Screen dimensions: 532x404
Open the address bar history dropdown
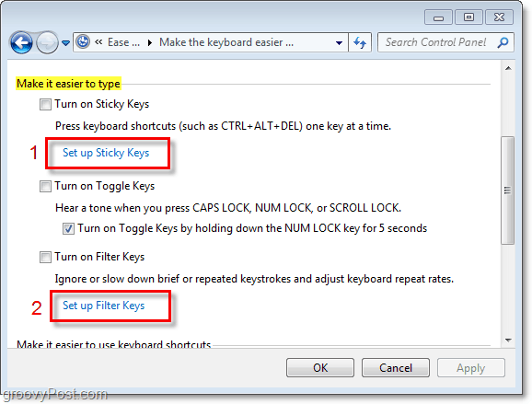point(339,42)
